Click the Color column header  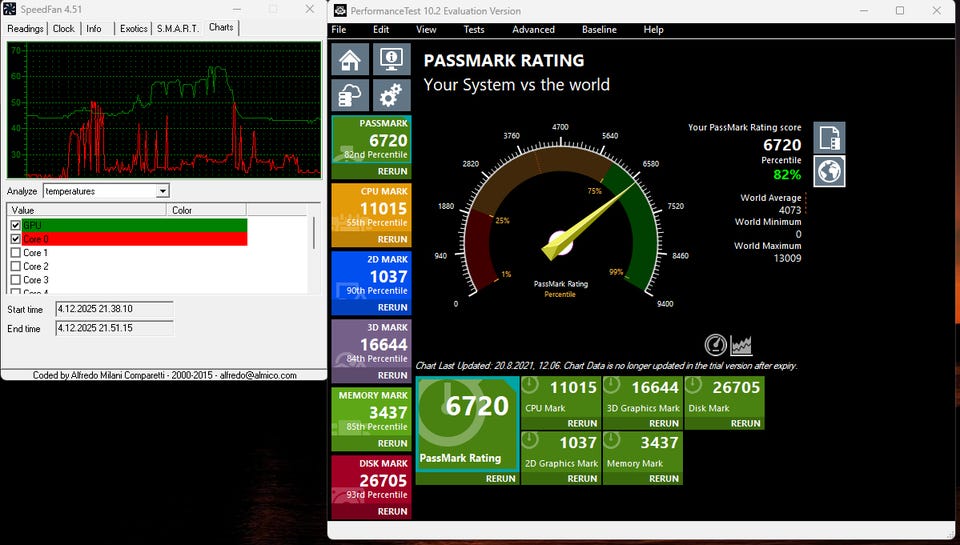pyautogui.click(x=206, y=210)
